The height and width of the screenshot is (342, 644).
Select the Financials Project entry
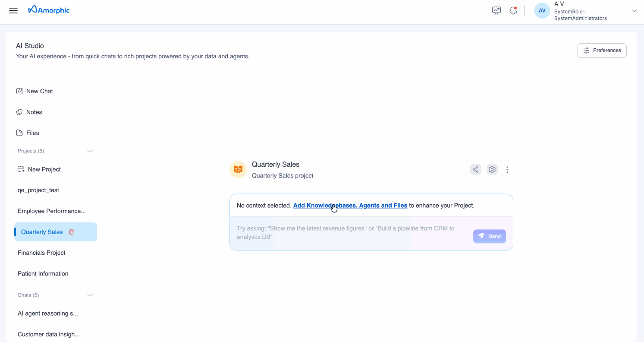point(41,253)
